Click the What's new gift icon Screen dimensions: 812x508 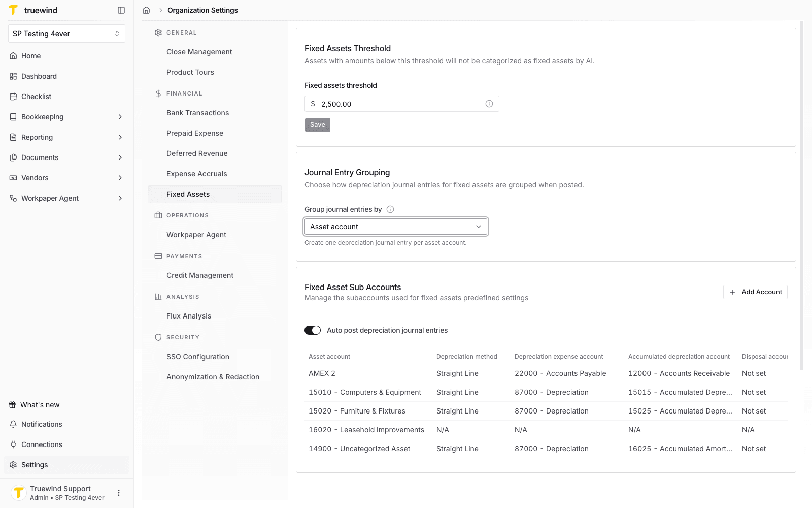coord(12,405)
